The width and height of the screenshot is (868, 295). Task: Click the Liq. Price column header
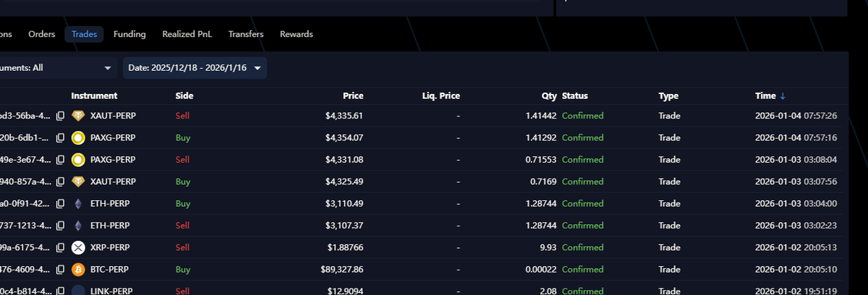441,95
